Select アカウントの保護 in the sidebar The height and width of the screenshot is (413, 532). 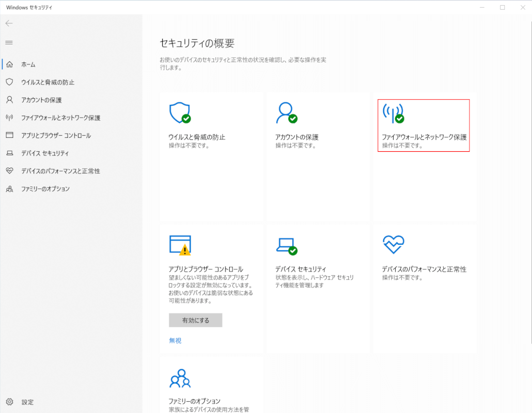[x=41, y=100]
